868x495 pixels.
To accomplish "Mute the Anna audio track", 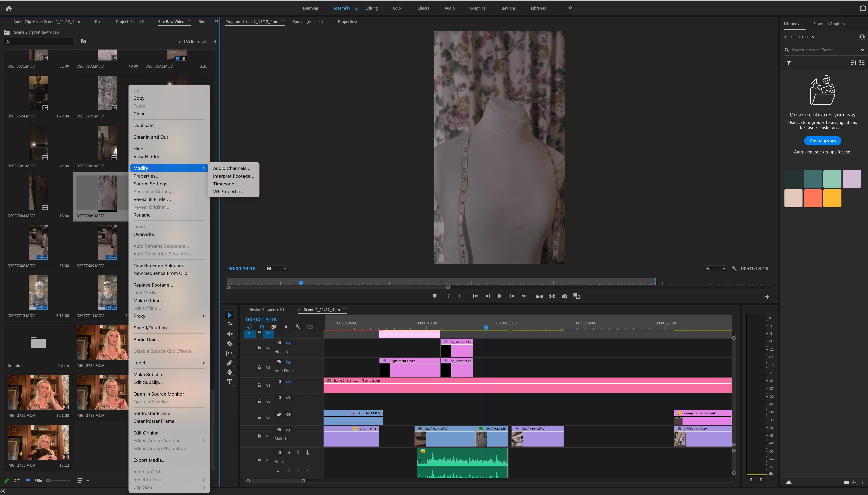I will click(288, 453).
